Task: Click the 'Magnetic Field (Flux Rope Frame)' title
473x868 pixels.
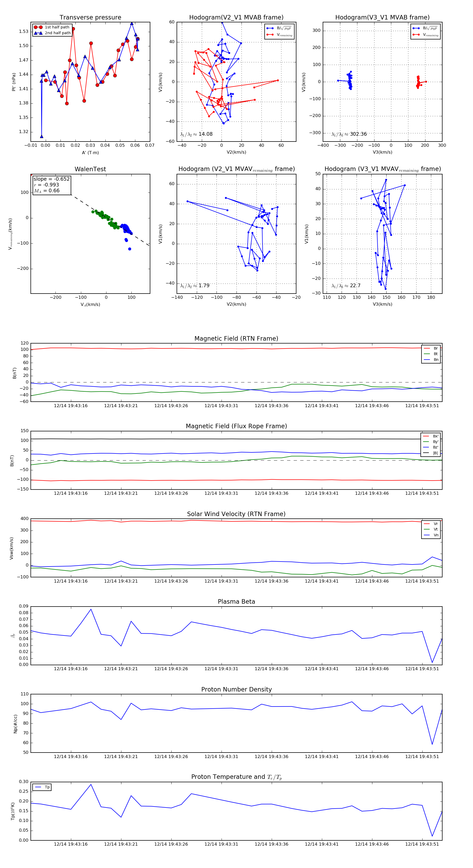Action: coord(236,426)
